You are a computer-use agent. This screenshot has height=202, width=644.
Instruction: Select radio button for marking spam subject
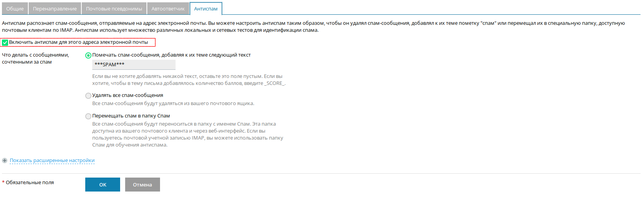[x=88, y=55]
